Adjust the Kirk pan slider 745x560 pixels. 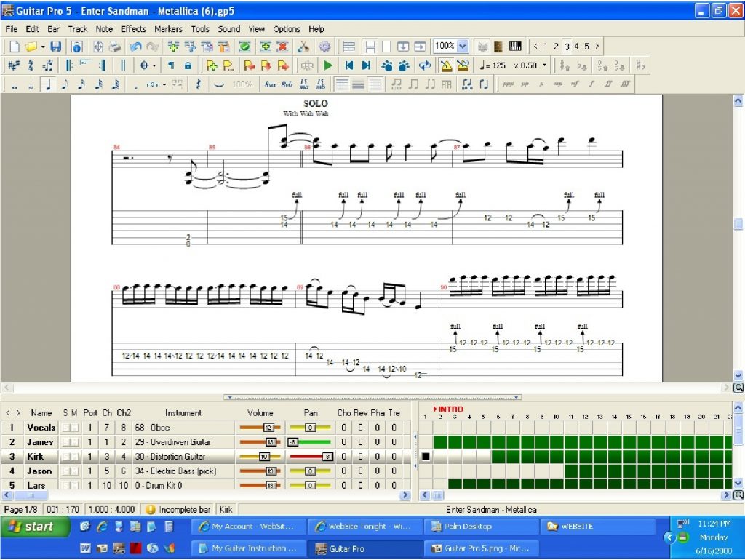(310, 457)
